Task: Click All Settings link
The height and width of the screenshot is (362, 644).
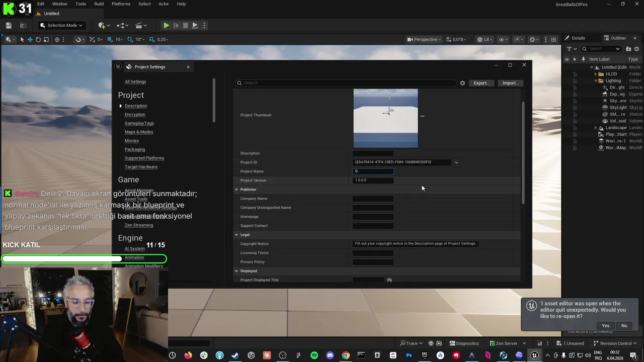Action: pyautogui.click(x=135, y=81)
